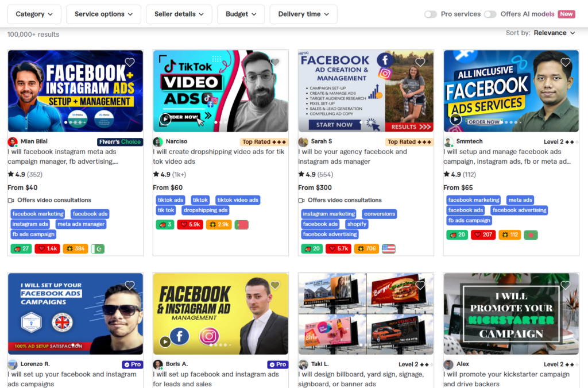Open Lorenzo R.'s Facebook ads campaigns thumbnail
This screenshot has height=388, width=588.
[75, 314]
